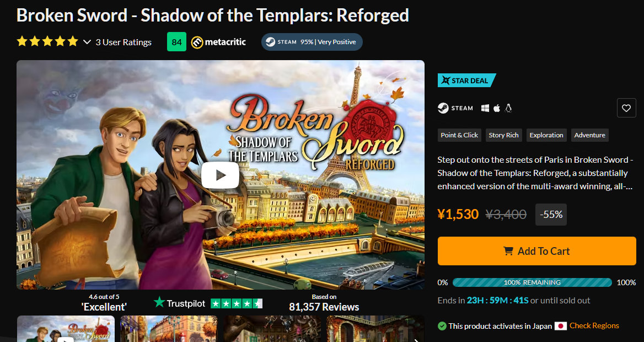Screen dimensions: 644x342
Task: Click the five-star user rating
Action: point(47,41)
